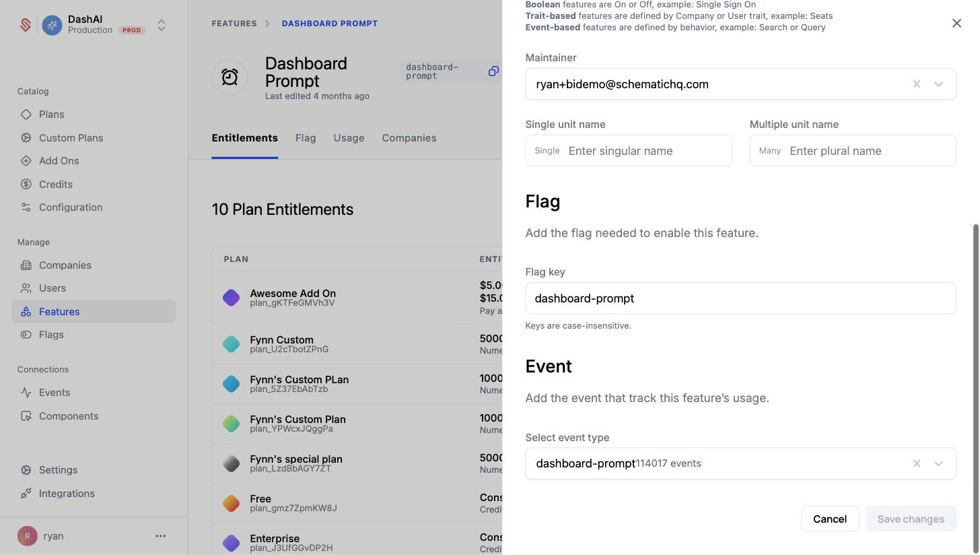
Task: Open the Flags page label
Action: (x=51, y=335)
